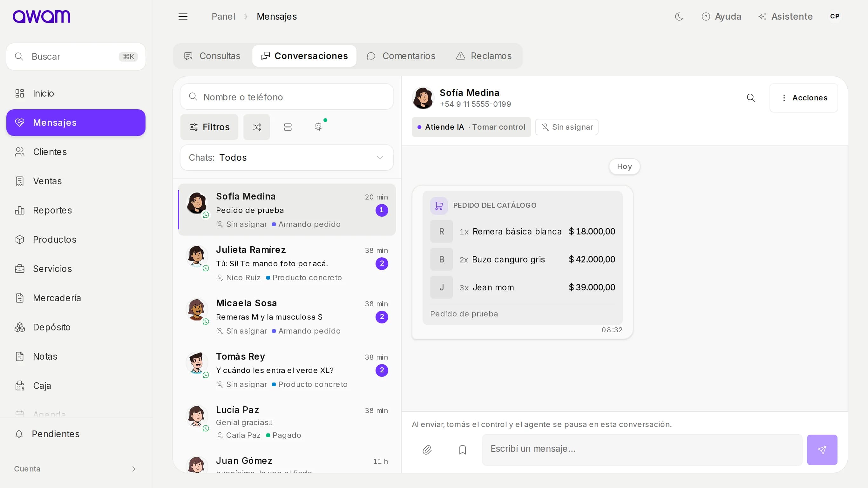Open Caja in the sidebar

tap(76, 386)
